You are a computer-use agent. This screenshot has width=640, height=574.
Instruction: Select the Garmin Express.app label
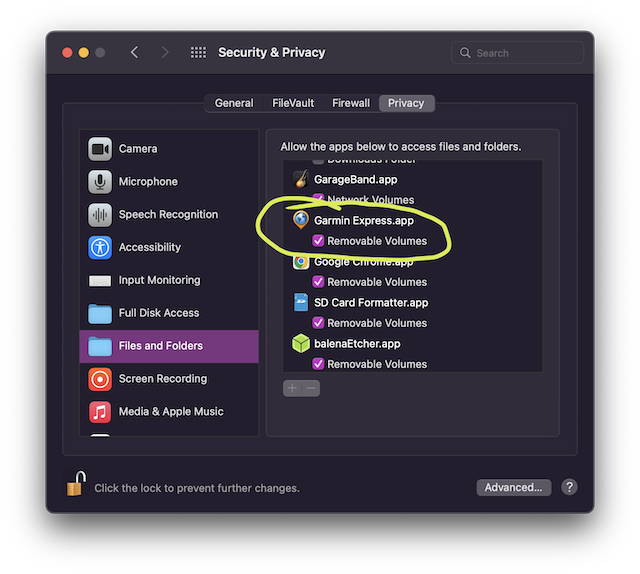pyautogui.click(x=364, y=221)
